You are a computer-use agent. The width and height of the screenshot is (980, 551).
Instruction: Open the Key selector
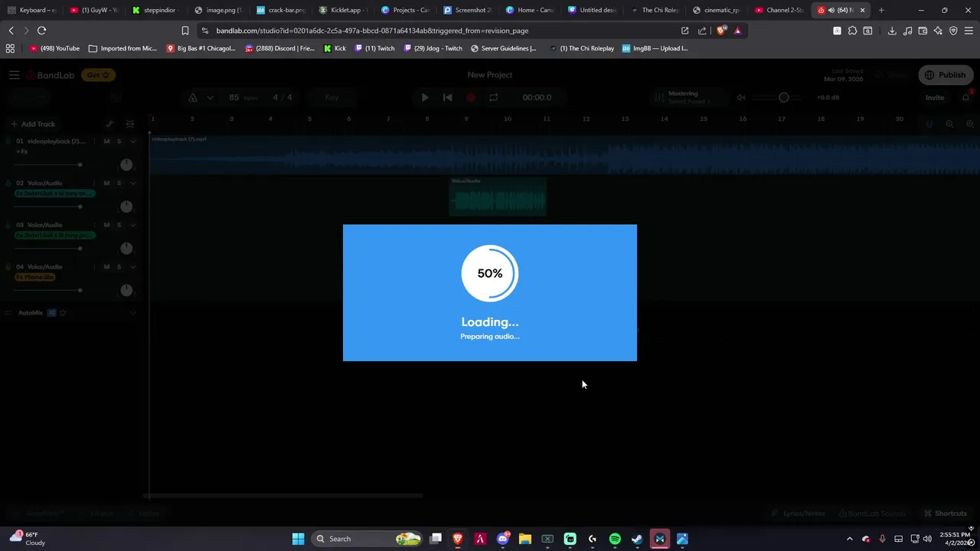[332, 97]
